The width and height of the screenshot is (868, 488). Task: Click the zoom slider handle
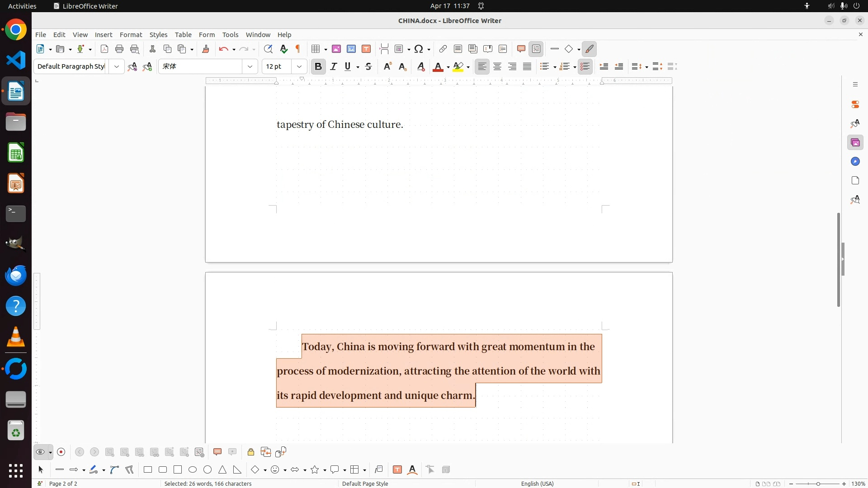click(817, 484)
